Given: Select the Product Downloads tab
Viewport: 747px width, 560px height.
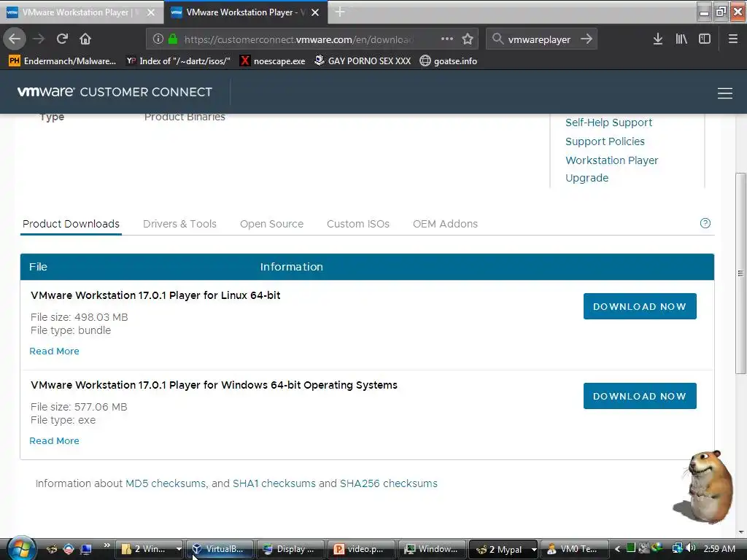Looking at the screenshot, I should coord(71,224).
